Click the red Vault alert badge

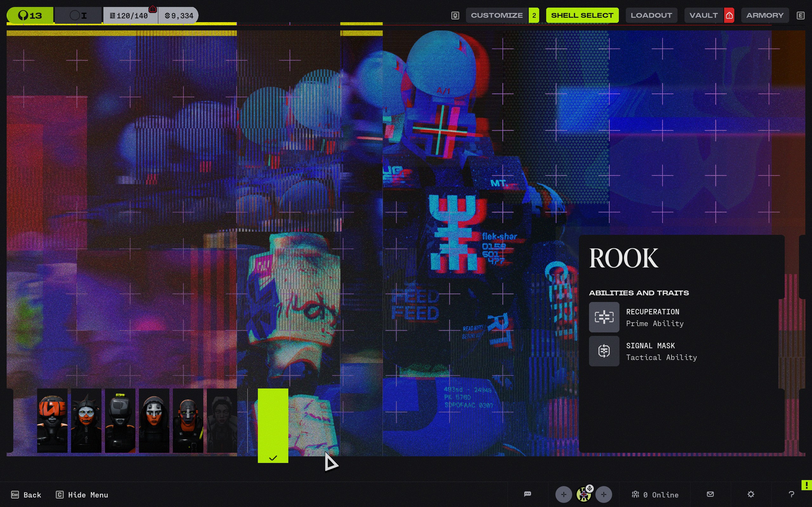pos(729,16)
